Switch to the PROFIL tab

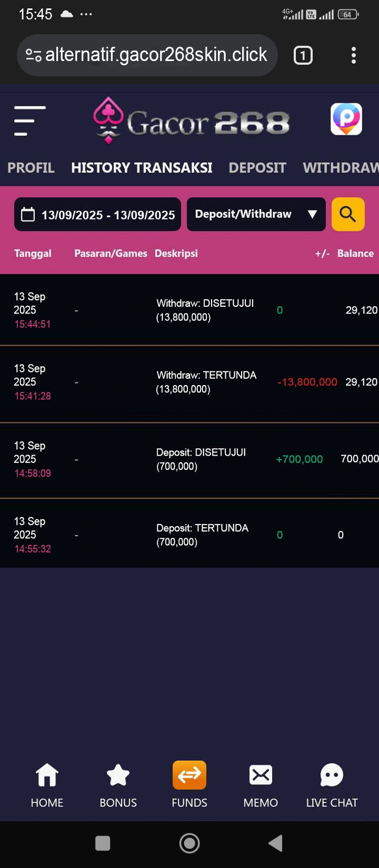click(31, 168)
